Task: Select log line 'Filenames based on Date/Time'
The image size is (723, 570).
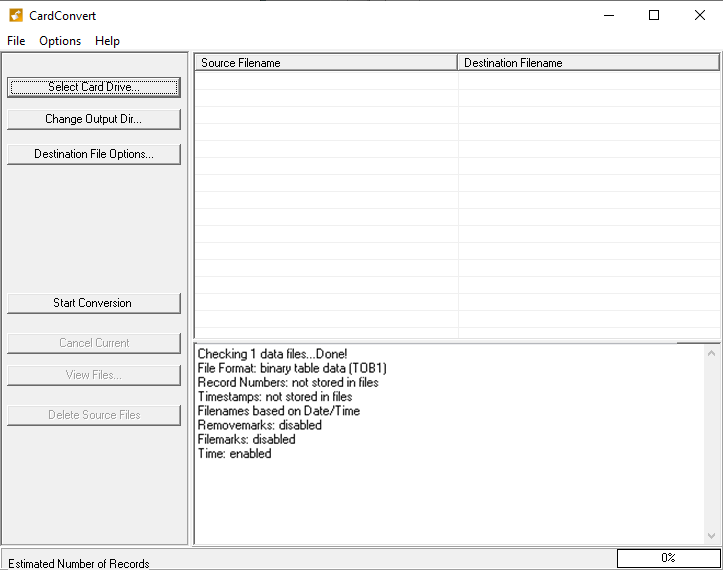Action: 279,411
